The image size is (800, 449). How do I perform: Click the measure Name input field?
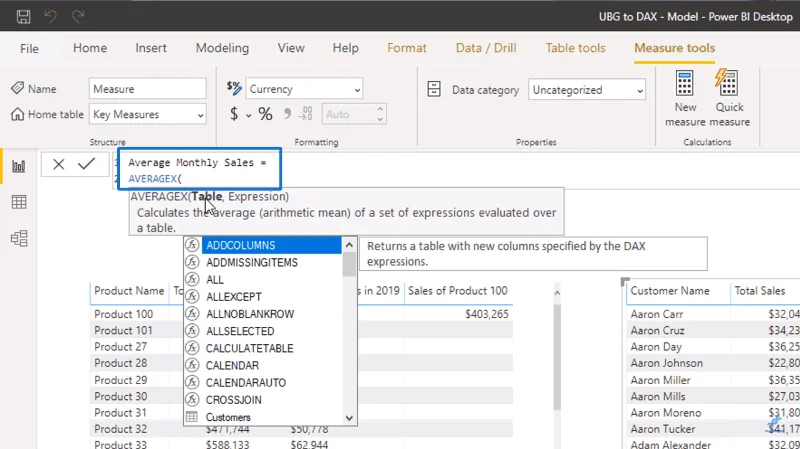148,89
